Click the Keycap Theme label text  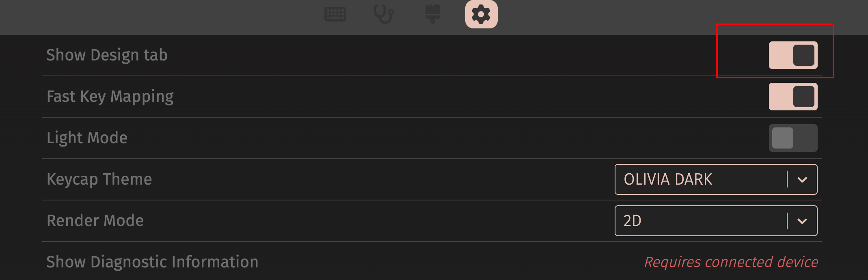(x=99, y=180)
